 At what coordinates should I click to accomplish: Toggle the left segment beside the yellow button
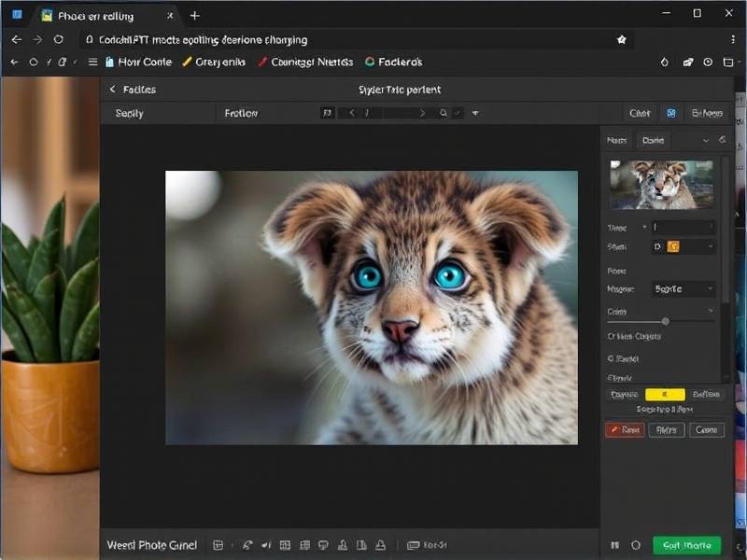pyautogui.click(x=625, y=395)
